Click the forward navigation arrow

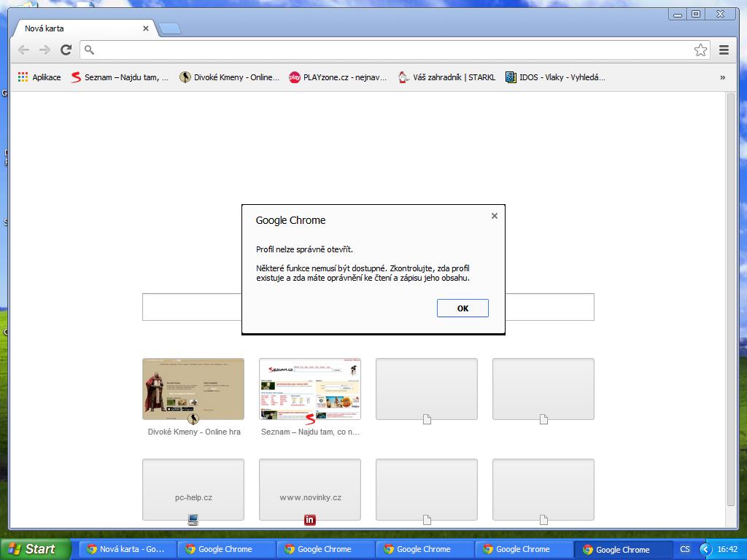coord(44,50)
